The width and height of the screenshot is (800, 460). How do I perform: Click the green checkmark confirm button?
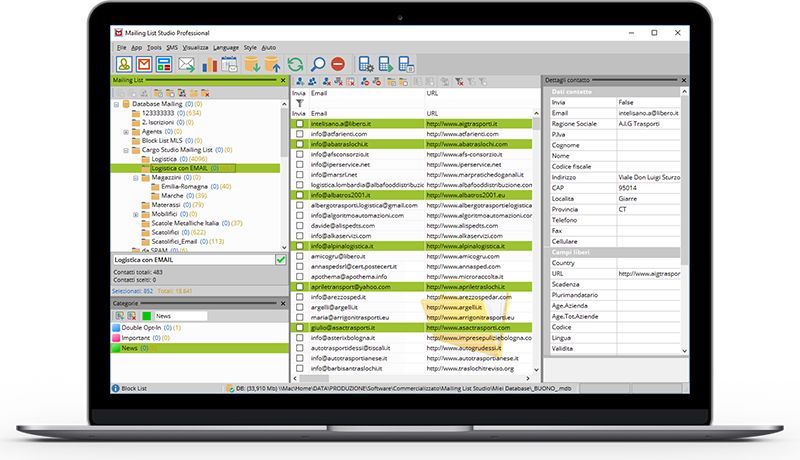[280, 260]
